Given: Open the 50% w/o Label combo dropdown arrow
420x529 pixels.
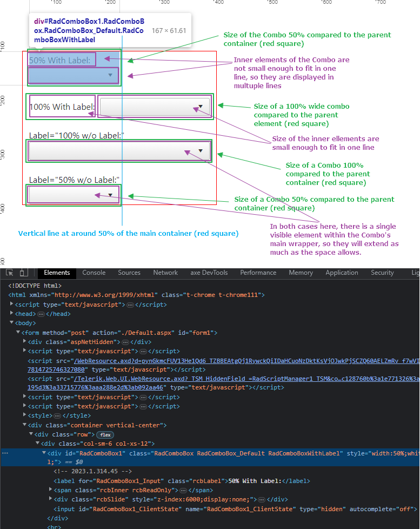Looking at the screenshot, I should pos(110,195).
